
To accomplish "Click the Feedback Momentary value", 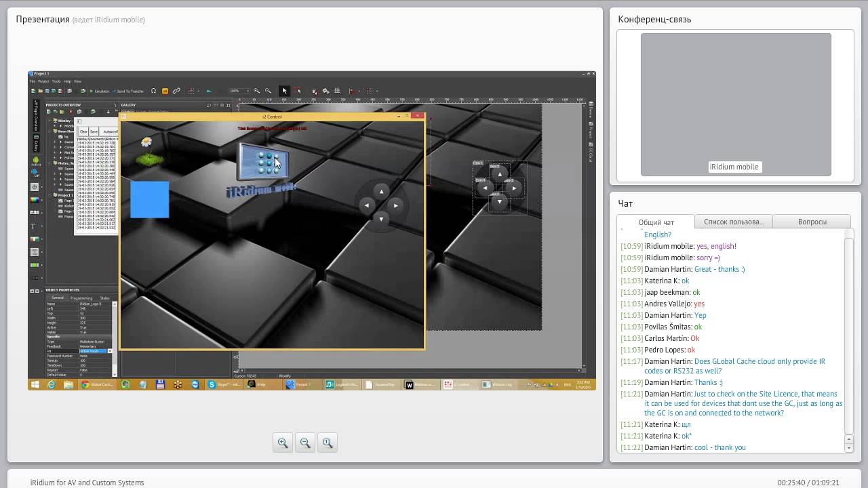I will [x=95, y=346].
